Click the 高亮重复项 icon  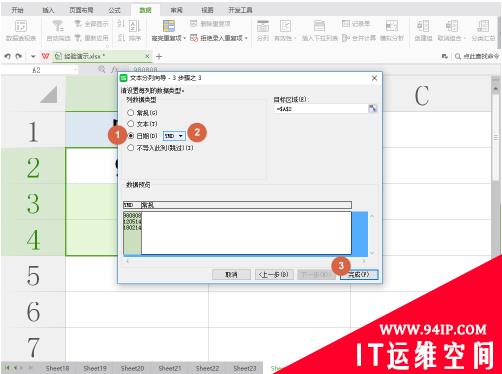169,26
